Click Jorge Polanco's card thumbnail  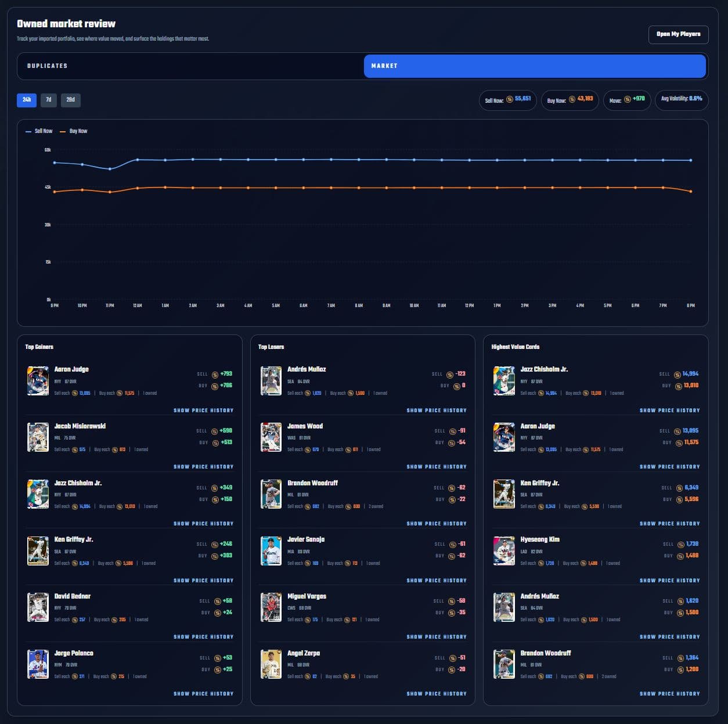pyautogui.click(x=38, y=664)
